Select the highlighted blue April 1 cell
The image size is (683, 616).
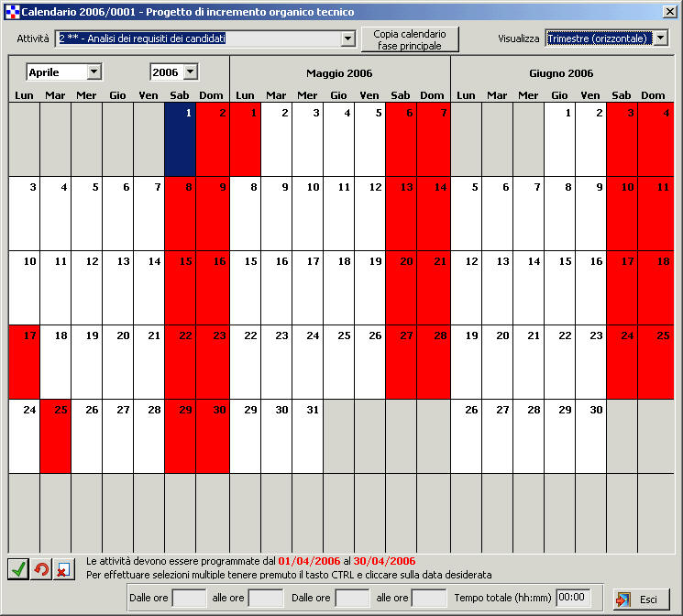[181, 139]
